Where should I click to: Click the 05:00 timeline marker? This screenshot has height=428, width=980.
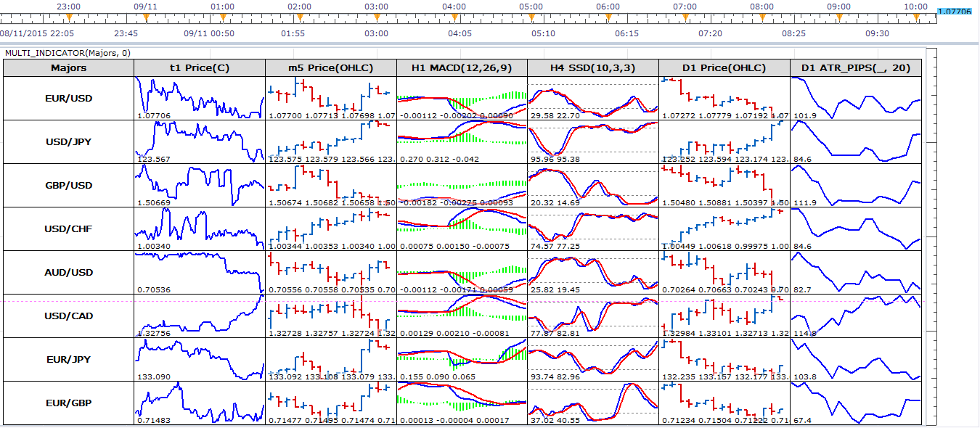(531, 6)
